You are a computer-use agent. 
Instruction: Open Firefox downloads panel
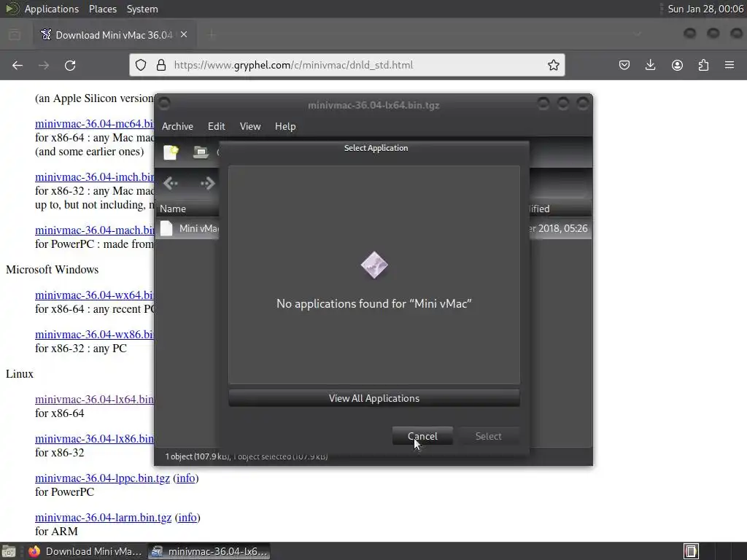coord(650,65)
